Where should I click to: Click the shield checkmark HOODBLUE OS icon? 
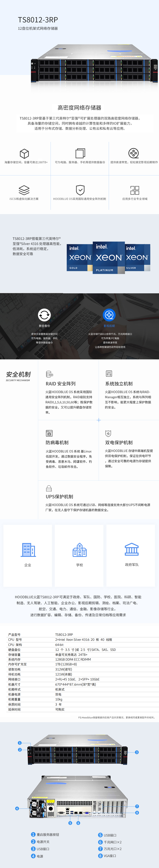click(80, 190)
